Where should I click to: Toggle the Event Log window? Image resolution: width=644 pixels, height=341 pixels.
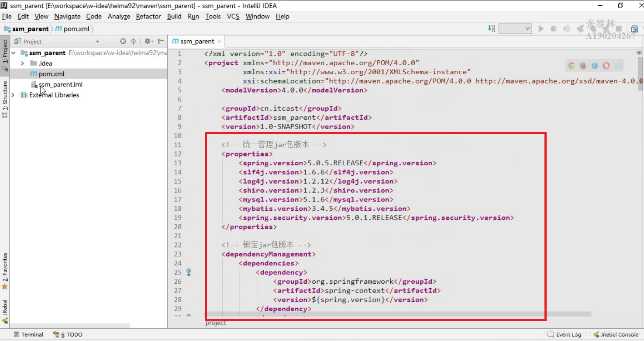point(564,334)
